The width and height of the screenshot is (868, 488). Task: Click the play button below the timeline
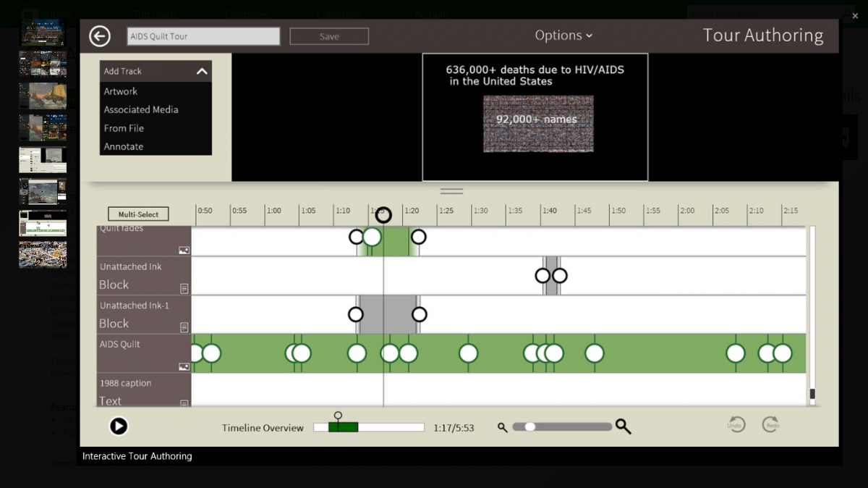coord(119,426)
